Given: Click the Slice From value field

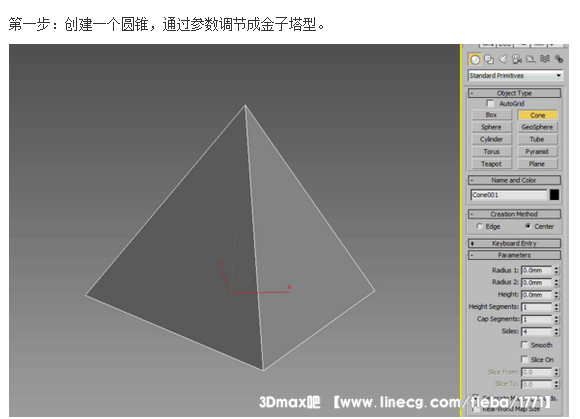Looking at the screenshot, I should 537,372.
